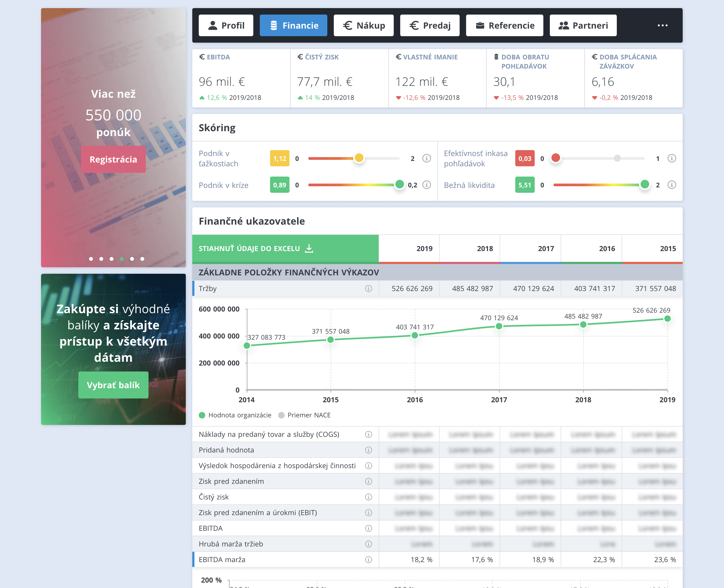Download data via Stiahnuť údaje do Excelu
The width and height of the screenshot is (724, 588).
pyautogui.click(x=285, y=249)
